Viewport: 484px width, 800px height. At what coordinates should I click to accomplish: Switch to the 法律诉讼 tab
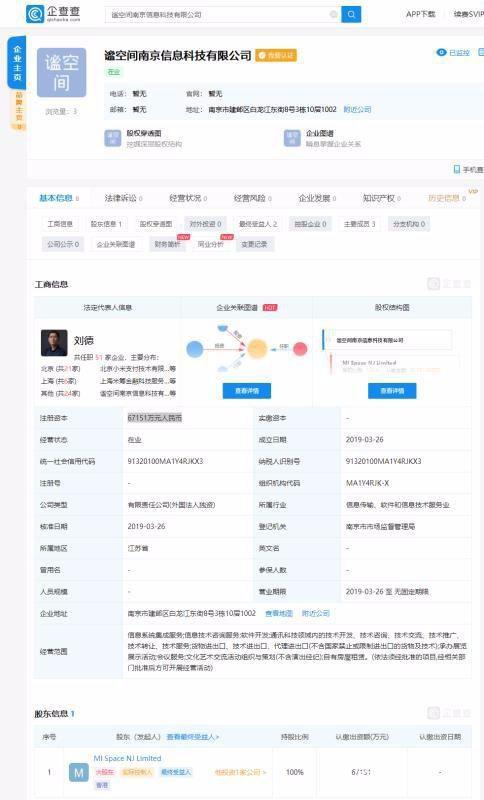pyautogui.click(x=123, y=198)
